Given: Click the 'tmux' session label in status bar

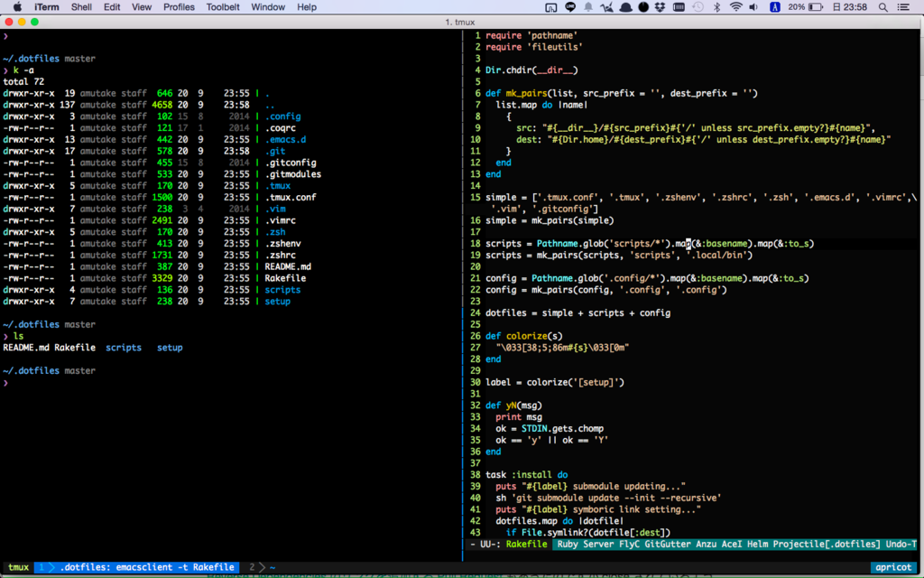Looking at the screenshot, I should [x=18, y=567].
